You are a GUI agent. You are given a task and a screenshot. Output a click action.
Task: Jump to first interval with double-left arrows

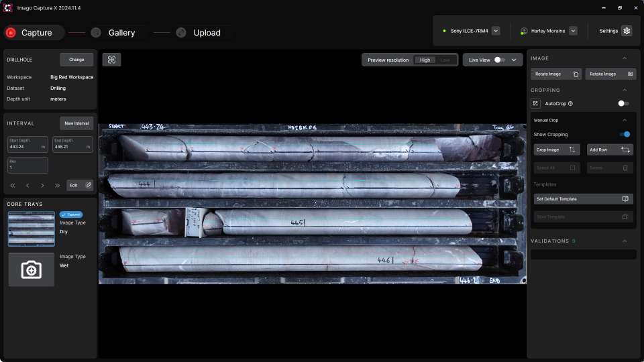pos(12,185)
